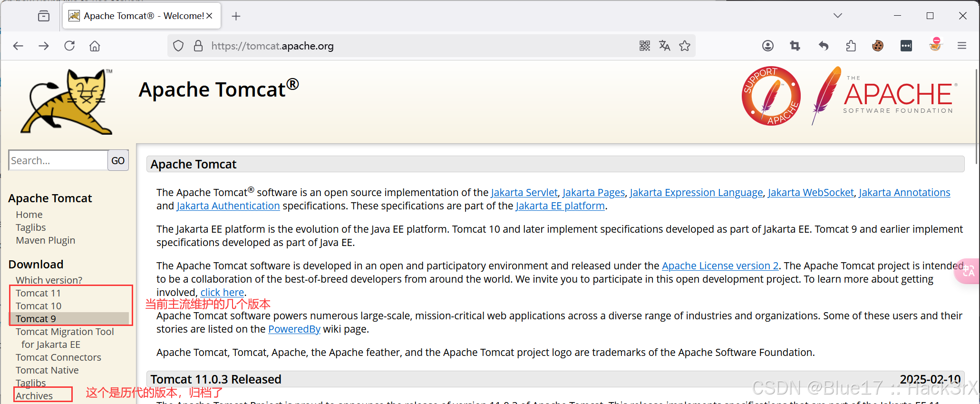
Task: Click the cookie extension icon
Action: point(878,46)
